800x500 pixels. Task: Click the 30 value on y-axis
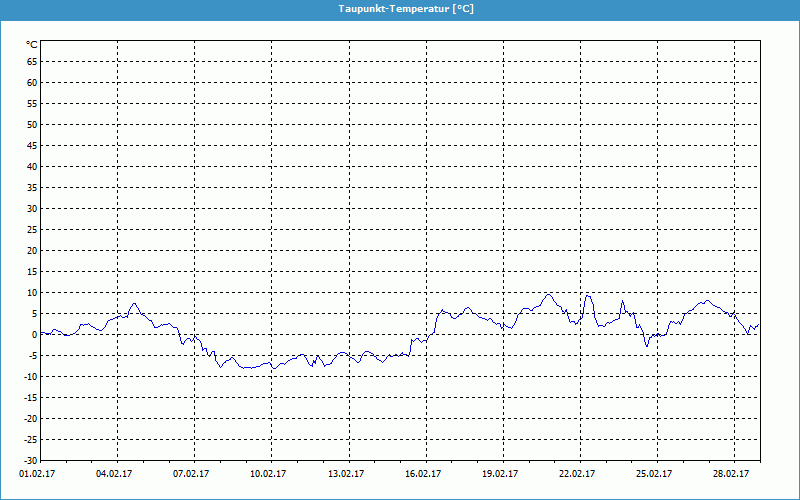pyautogui.click(x=31, y=209)
